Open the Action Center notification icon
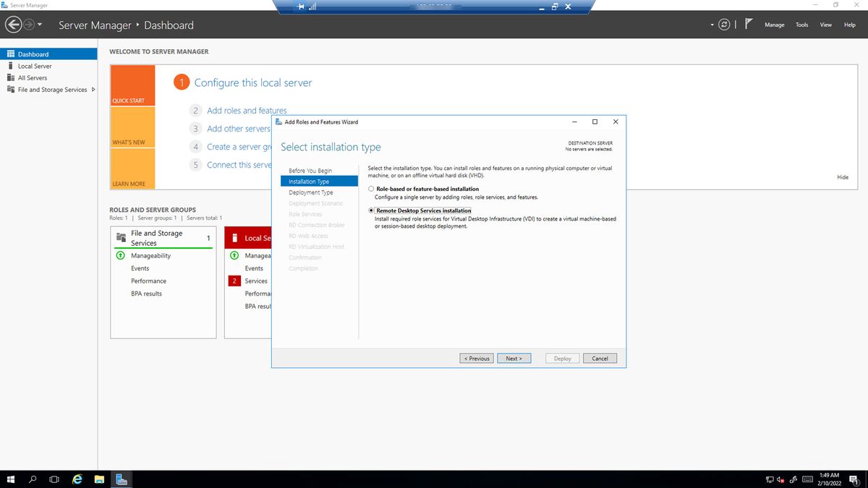This screenshot has width=868, height=488. coord(854,480)
